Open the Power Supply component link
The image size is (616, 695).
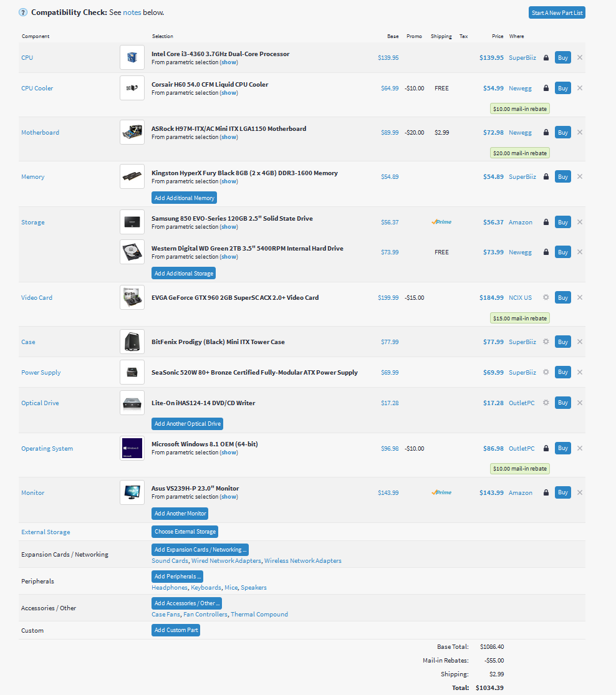(41, 372)
